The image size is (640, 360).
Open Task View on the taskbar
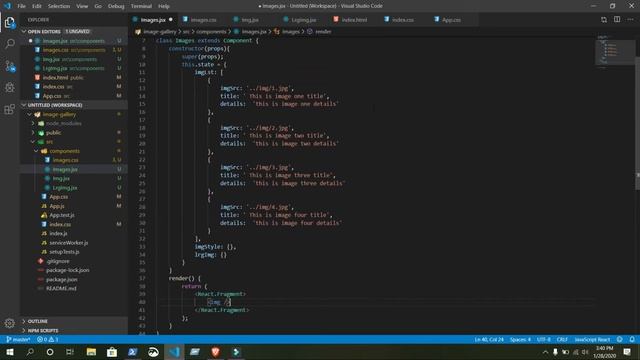70,352
